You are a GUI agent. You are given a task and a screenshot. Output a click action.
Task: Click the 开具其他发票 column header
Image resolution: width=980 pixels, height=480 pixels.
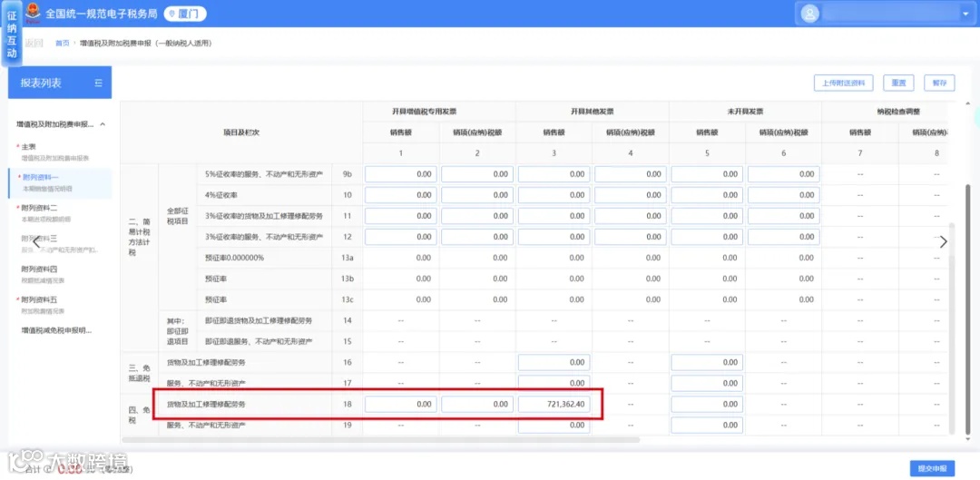[592, 112]
